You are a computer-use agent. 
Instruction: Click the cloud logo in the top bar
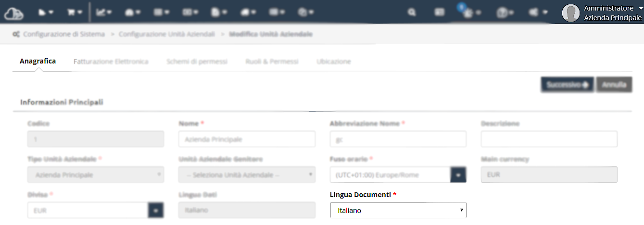click(13, 13)
